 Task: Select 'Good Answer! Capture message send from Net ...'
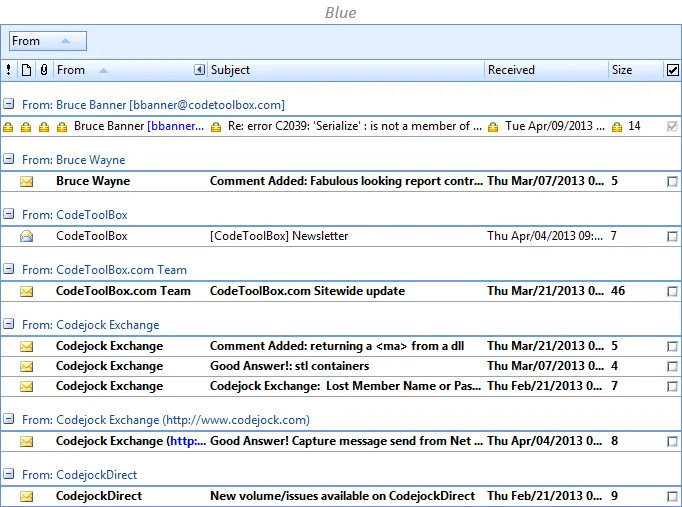tap(346, 441)
